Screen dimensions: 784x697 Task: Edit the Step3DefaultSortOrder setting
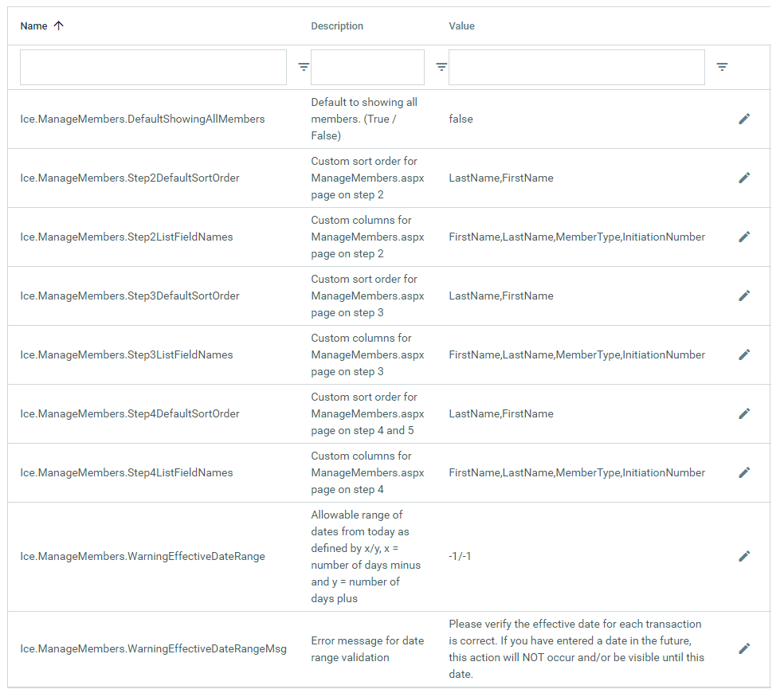click(x=744, y=296)
